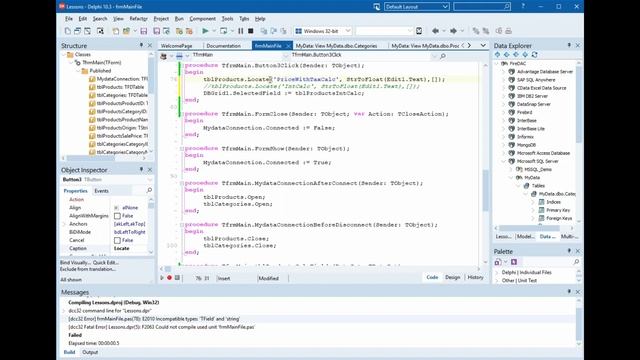Open the Tools menu
This screenshot has width=640, height=360.
point(227,19)
